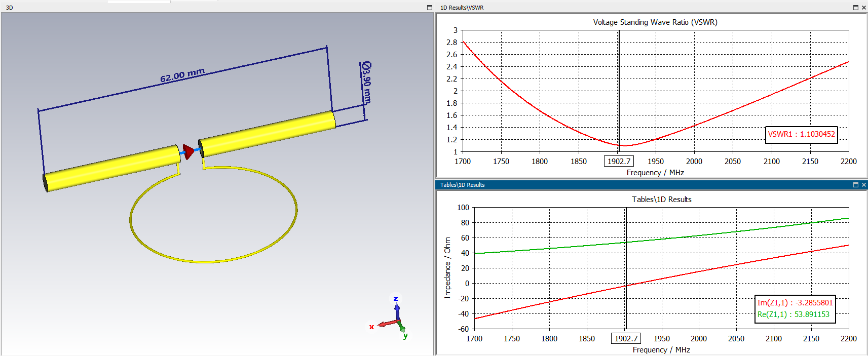This screenshot has height=356, width=868.
Task: Maximize the Tables\1D Results panel
Action: pos(856,185)
